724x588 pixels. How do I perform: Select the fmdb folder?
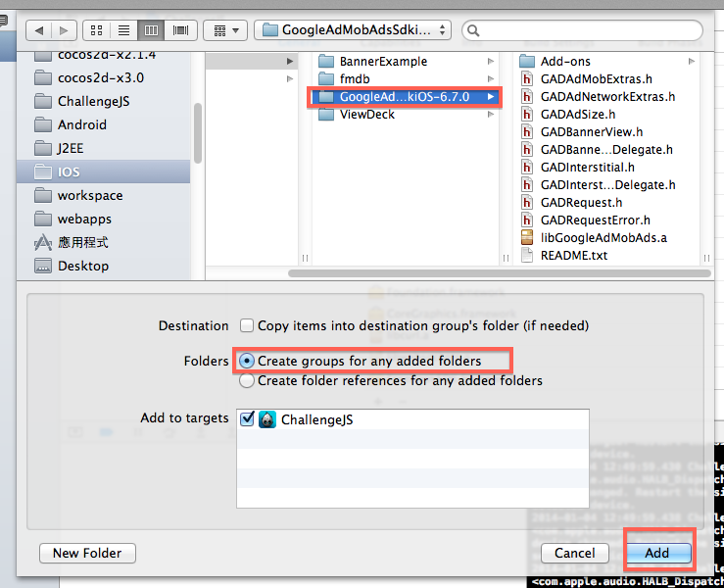pyautogui.click(x=406, y=79)
